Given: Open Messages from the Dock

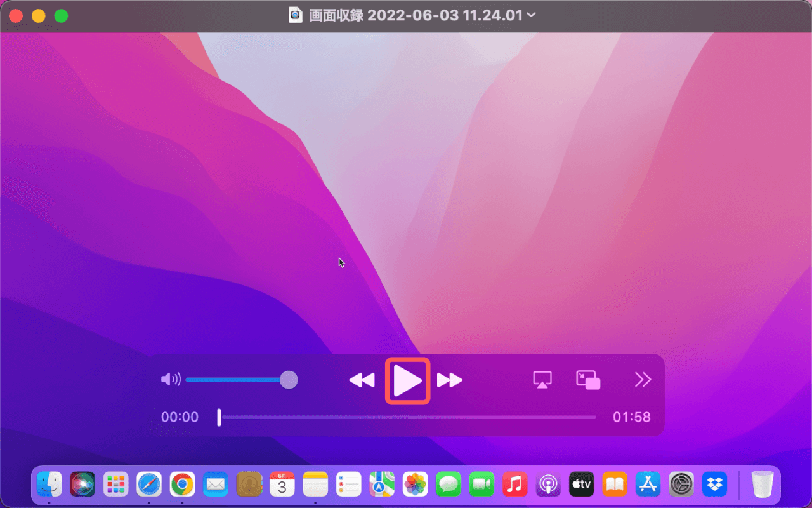Looking at the screenshot, I should click(x=449, y=485).
